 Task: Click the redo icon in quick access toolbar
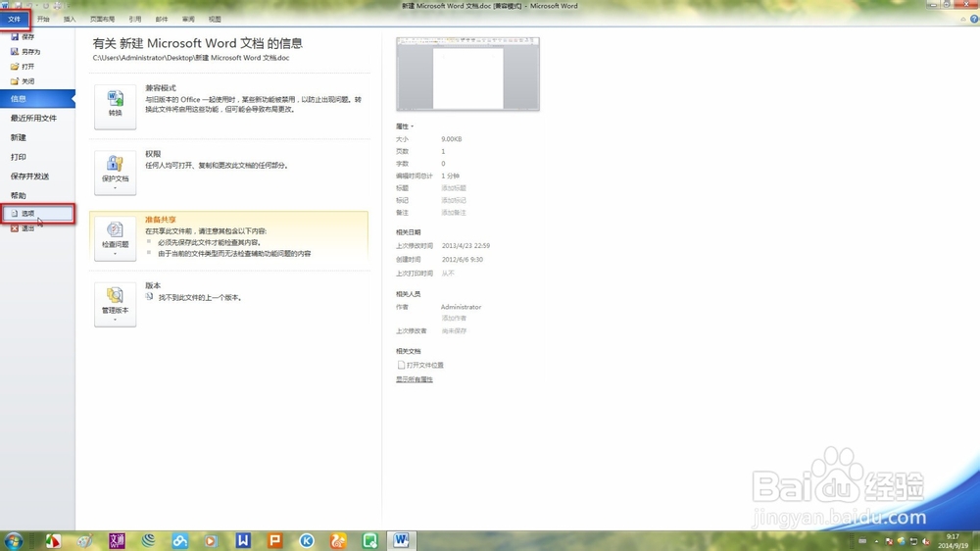(46, 6)
